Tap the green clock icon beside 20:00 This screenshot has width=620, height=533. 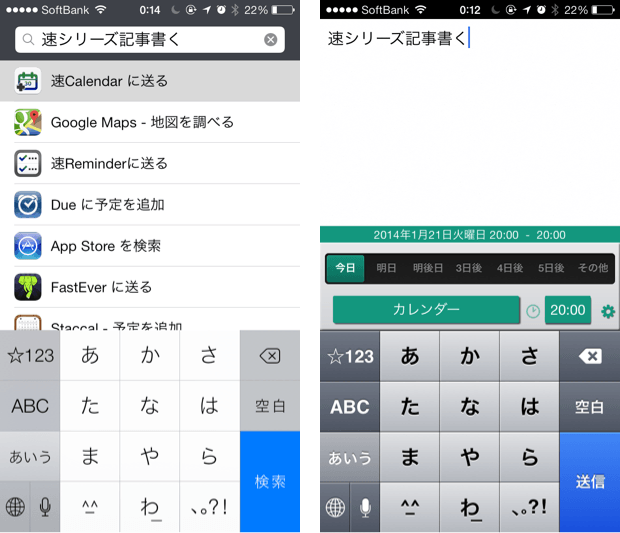533,311
